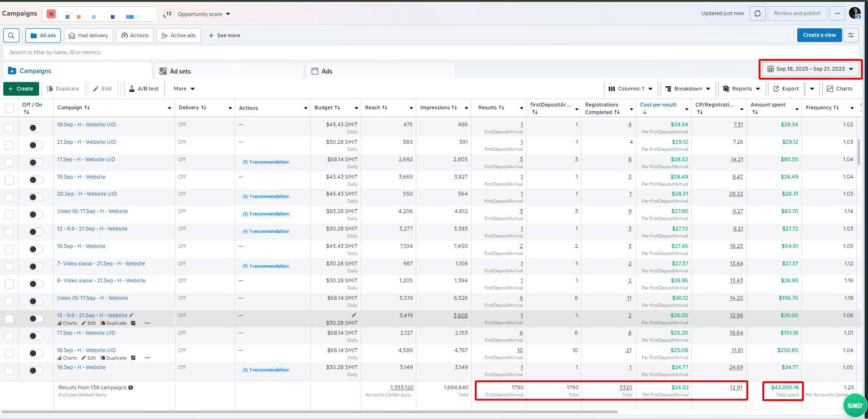Click the search magnifier icon
This screenshot has height=419, width=868.
11,35
